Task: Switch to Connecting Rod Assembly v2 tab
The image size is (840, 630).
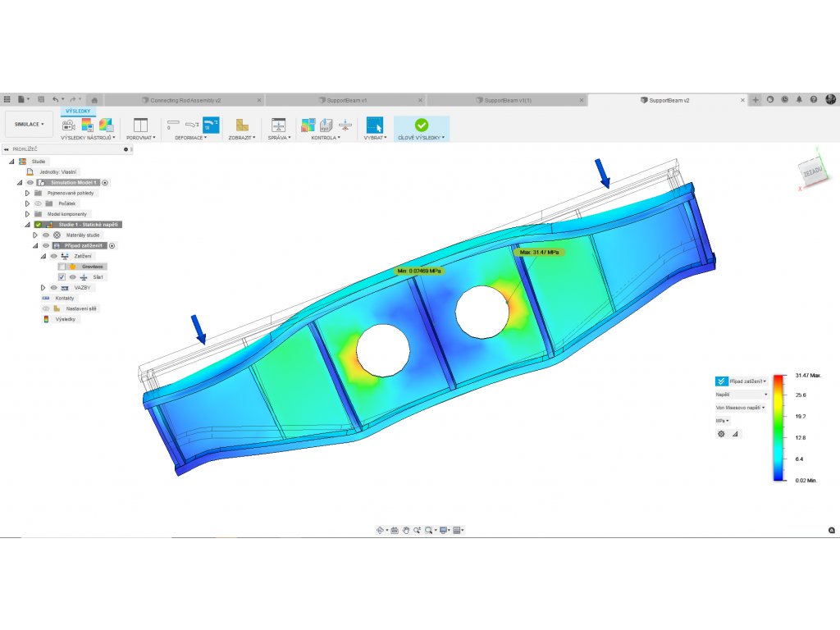Action: tap(185, 100)
